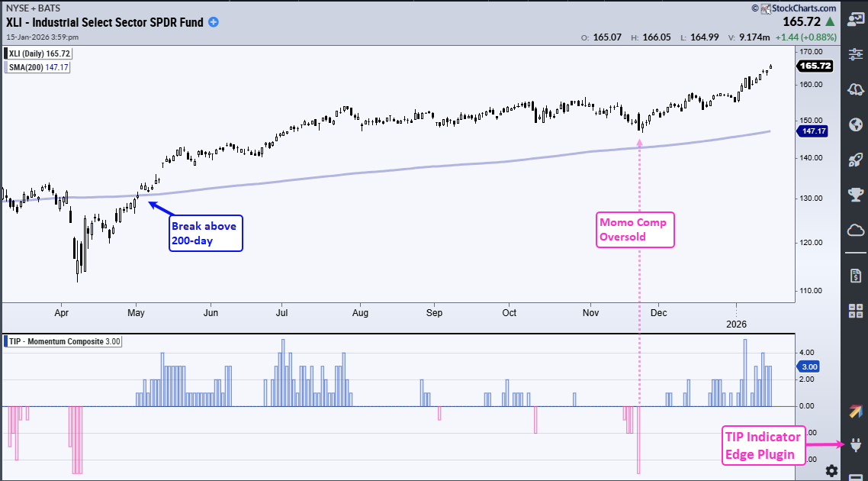Click the top chart-person icon in sidebar
This screenshot has height=481, width=868.
click(855, 20)
